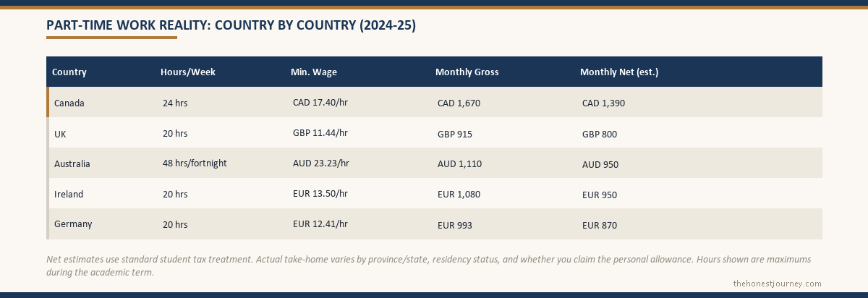
Task: Select the Ireland row label
Action: (x=69, y=194)
